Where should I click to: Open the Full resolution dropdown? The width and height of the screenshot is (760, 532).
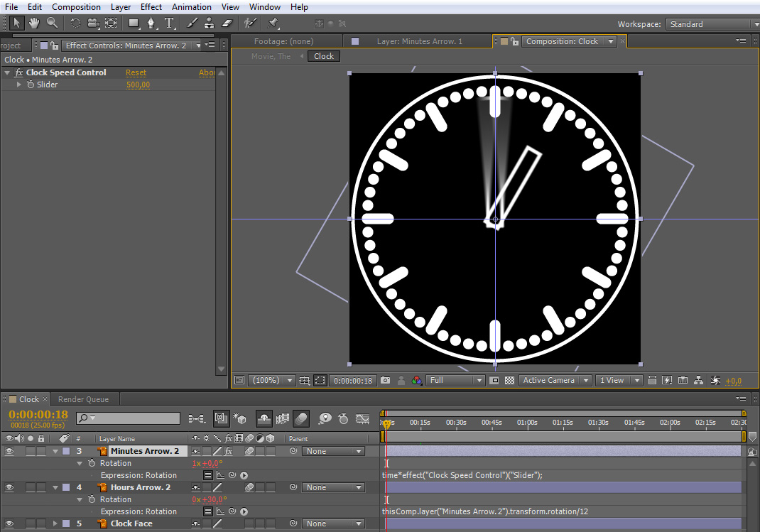[455, 380]
